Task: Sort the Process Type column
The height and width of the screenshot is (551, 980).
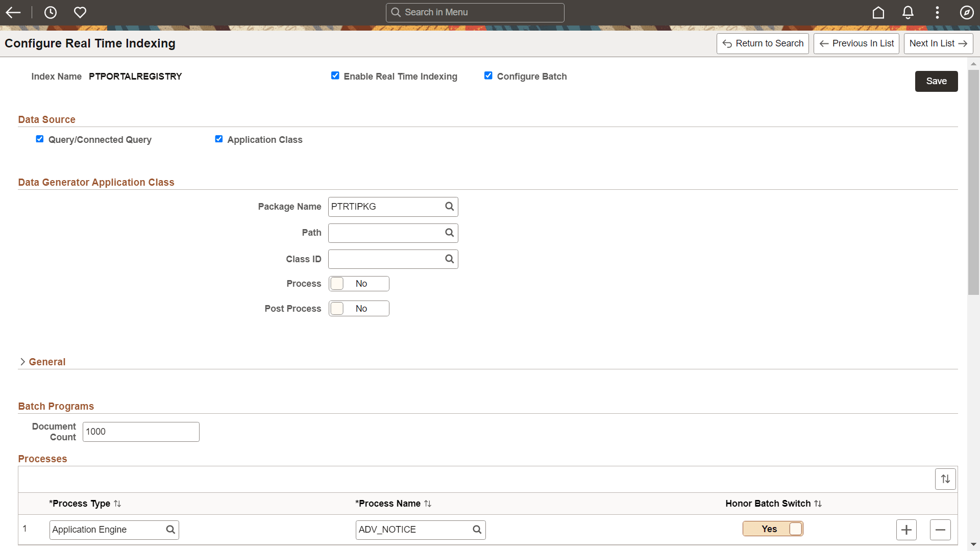Action: (117, 504)
